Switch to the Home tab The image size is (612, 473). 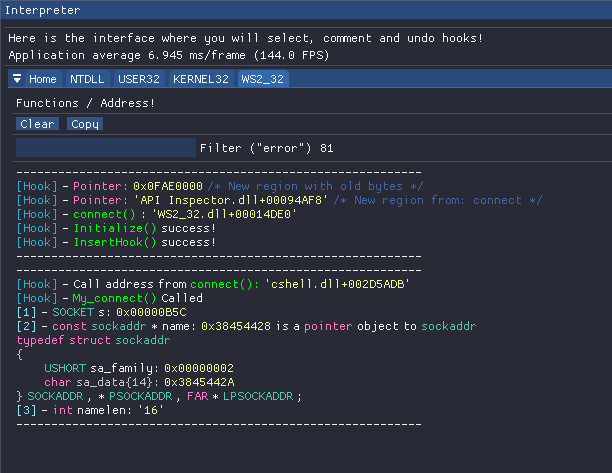tap(43, 79)
